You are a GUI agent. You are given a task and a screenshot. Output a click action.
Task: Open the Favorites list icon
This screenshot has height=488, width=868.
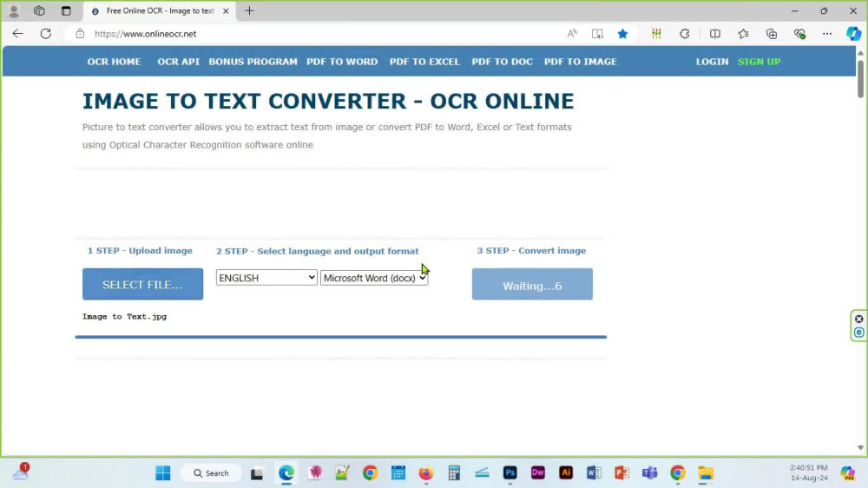pyautogui.click(x=744, y=34)
